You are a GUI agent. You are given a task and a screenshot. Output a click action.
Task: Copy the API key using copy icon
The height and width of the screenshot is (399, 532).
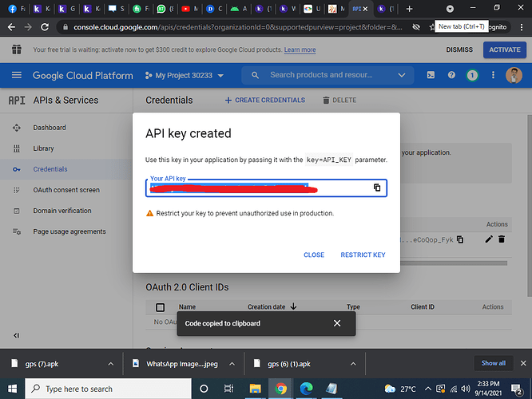pyautogui.click(x=376, y=188)
